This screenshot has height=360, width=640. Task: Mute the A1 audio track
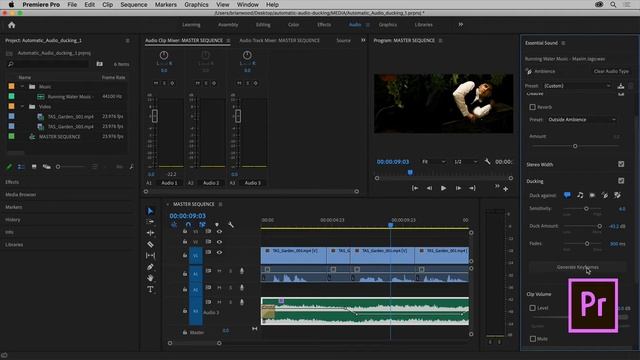[x=219, y=271]
